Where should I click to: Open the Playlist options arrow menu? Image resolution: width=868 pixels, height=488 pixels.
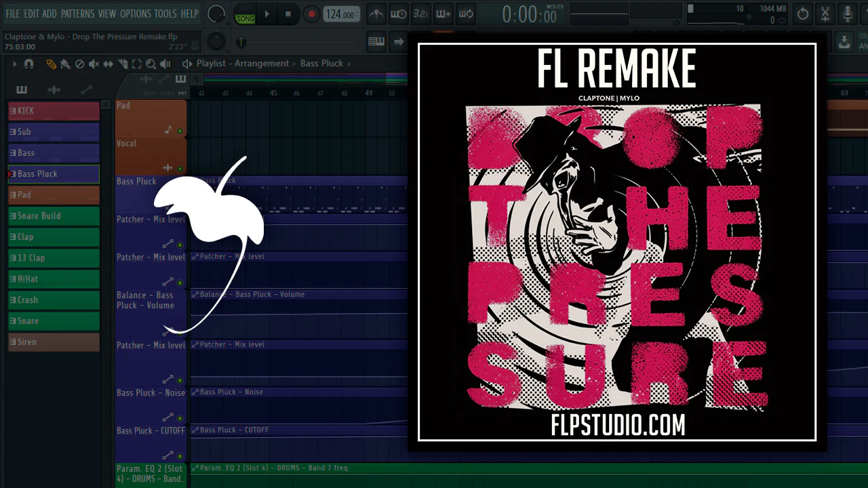14,64
